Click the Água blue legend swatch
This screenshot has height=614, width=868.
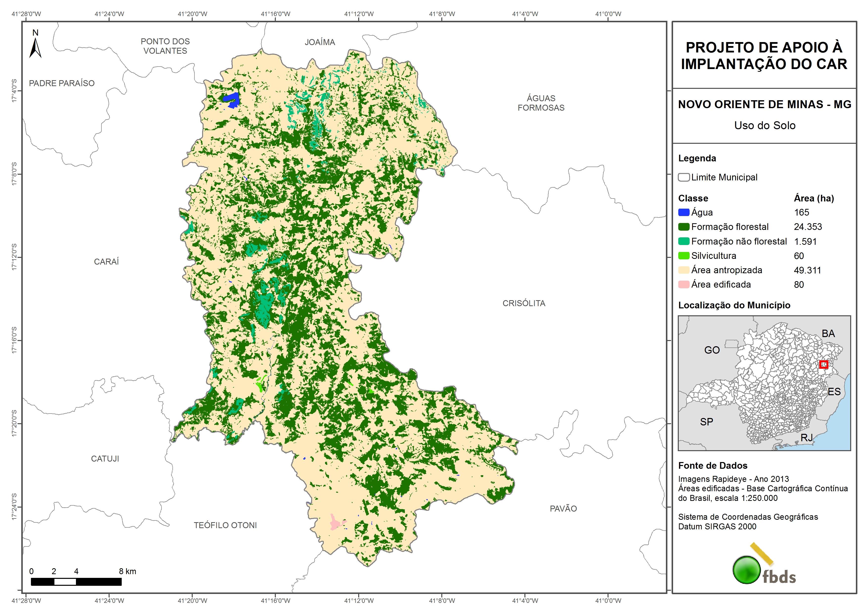tap(683, 213)
